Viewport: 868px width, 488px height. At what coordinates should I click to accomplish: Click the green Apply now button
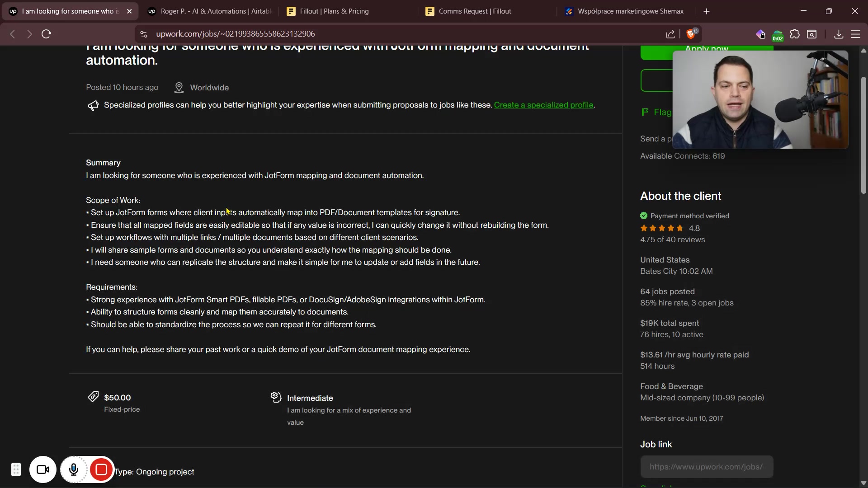click(x=656, y=53)
